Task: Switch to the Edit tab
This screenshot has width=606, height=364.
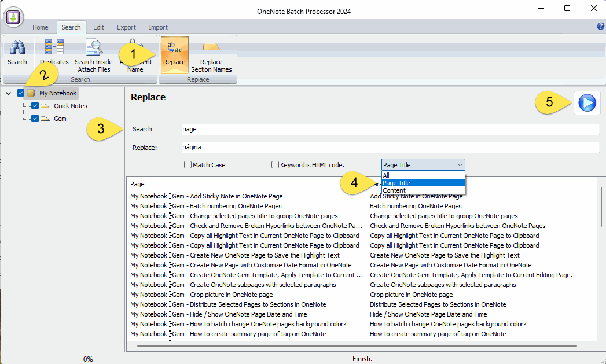Action: pos(98,27)
